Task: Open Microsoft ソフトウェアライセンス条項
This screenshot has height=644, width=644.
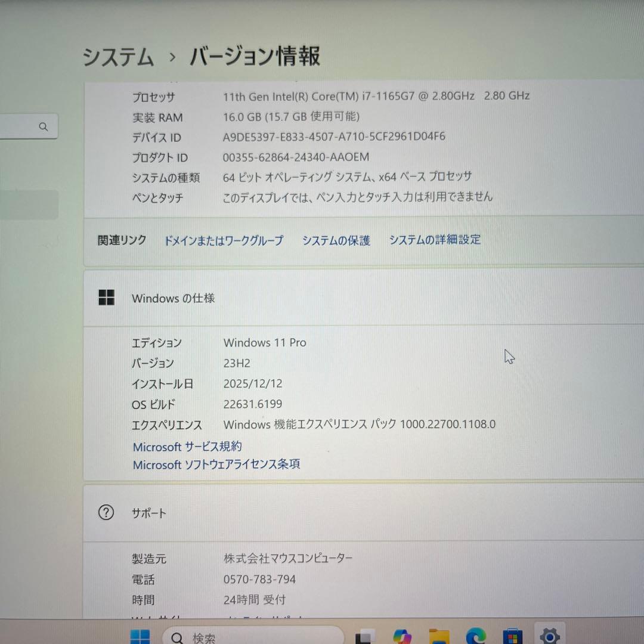Action: click(x=216, y=465)
